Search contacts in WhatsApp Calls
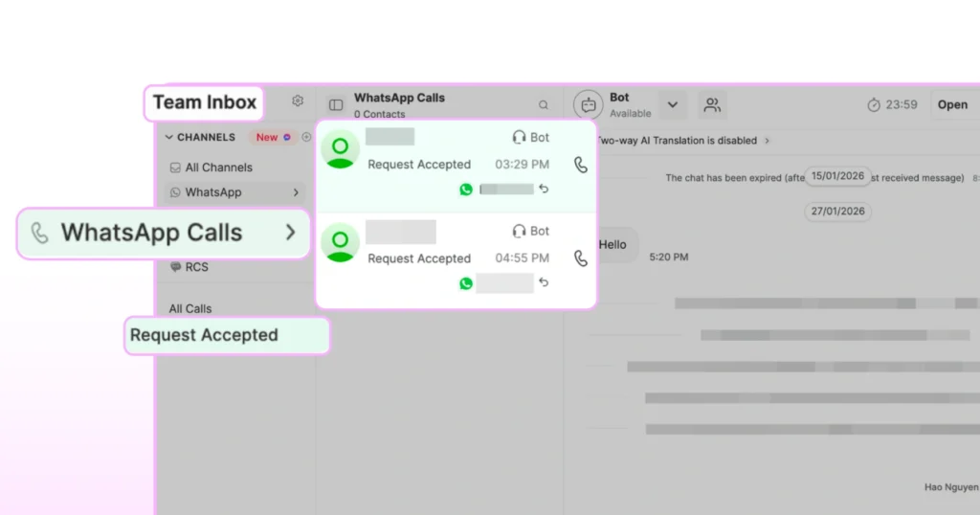Viewport: 980px width, 515px height. pos(544,105)
